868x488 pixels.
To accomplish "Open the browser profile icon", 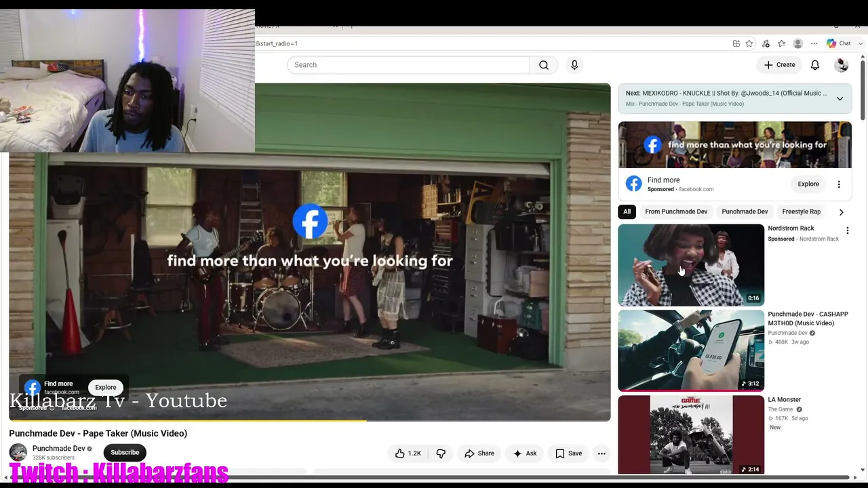I will pyautogui.click(x=798, y=43).
